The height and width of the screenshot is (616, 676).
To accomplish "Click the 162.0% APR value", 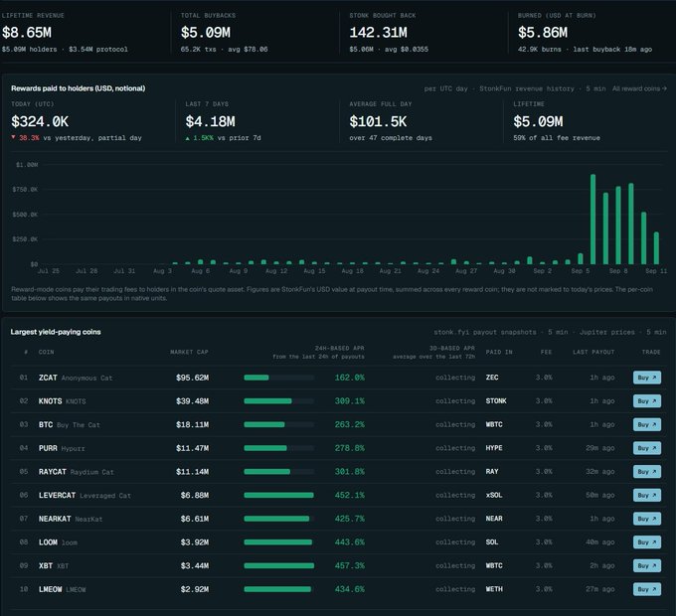I will tap(350, 378).
